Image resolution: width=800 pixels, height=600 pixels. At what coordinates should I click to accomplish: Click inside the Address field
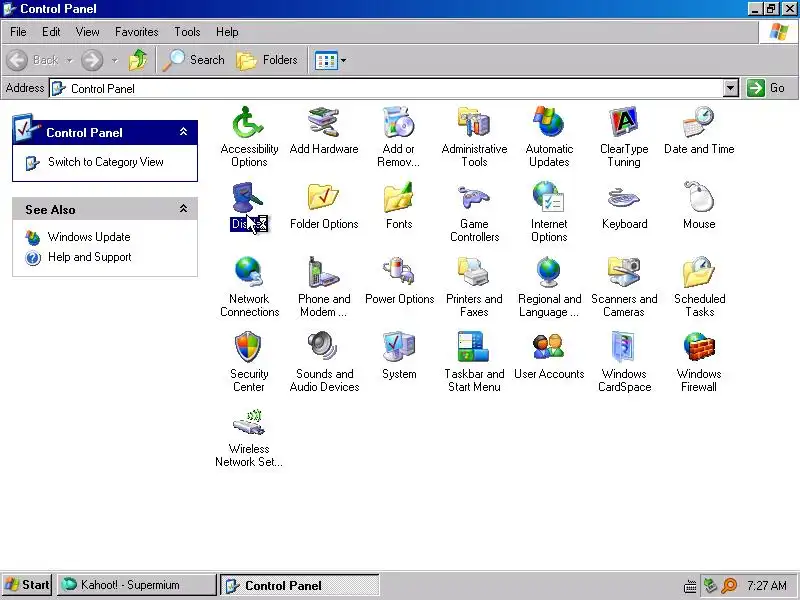(x=386, y=88)
